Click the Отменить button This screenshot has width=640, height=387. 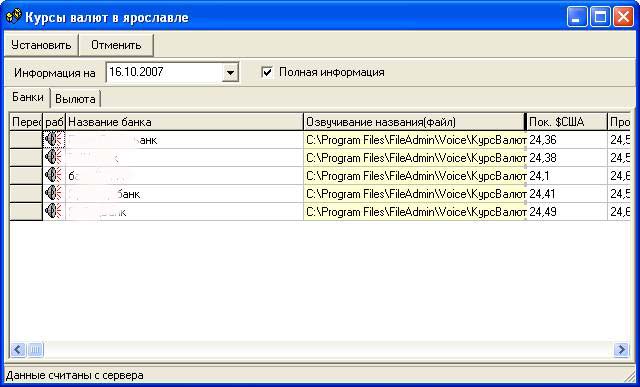point(116,45)
